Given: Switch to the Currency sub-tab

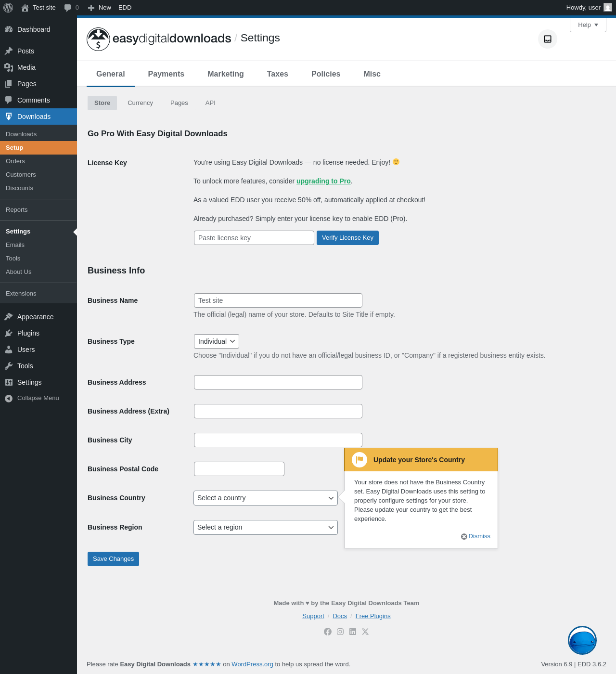Looking at the screenshot, I should pyautogui.click(x=140, y=103).
